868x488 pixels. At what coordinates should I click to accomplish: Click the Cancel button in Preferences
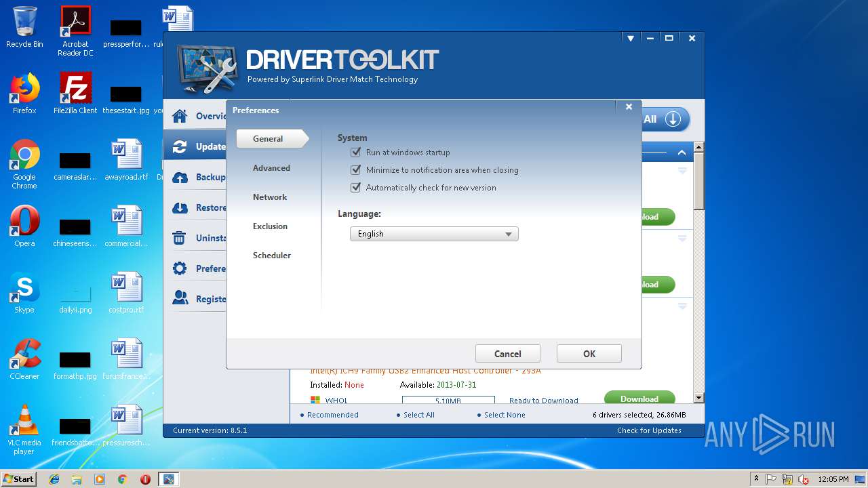point(508,354)
